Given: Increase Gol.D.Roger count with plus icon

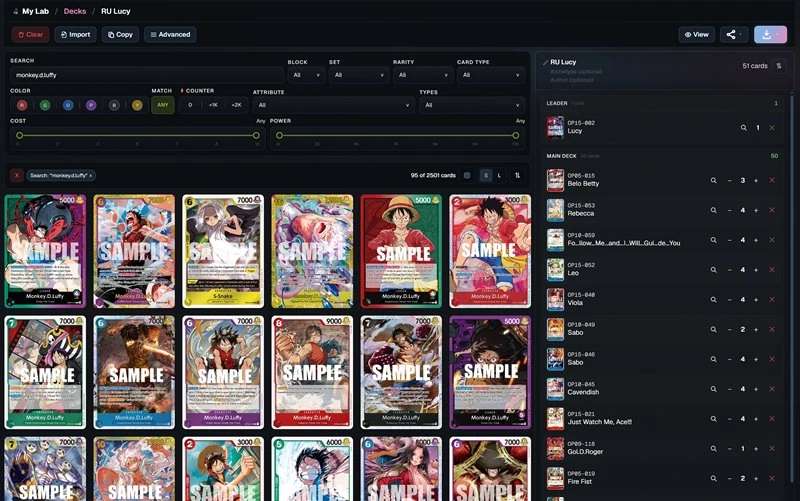Looking at the screenshot, I should pyautogui.click(x=756, y=448).
